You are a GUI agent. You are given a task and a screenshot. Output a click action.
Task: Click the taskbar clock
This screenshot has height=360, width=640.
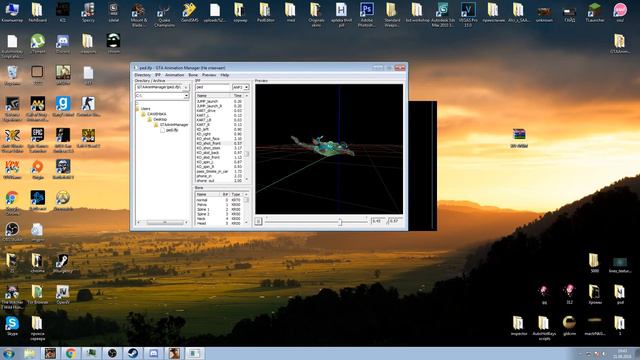[622, 353]
